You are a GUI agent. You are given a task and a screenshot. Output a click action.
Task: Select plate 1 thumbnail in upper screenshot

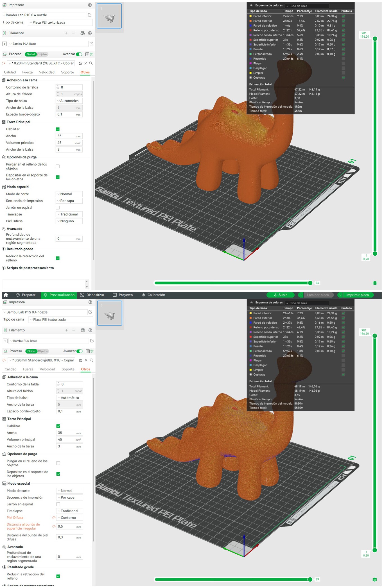pos(109,16)
